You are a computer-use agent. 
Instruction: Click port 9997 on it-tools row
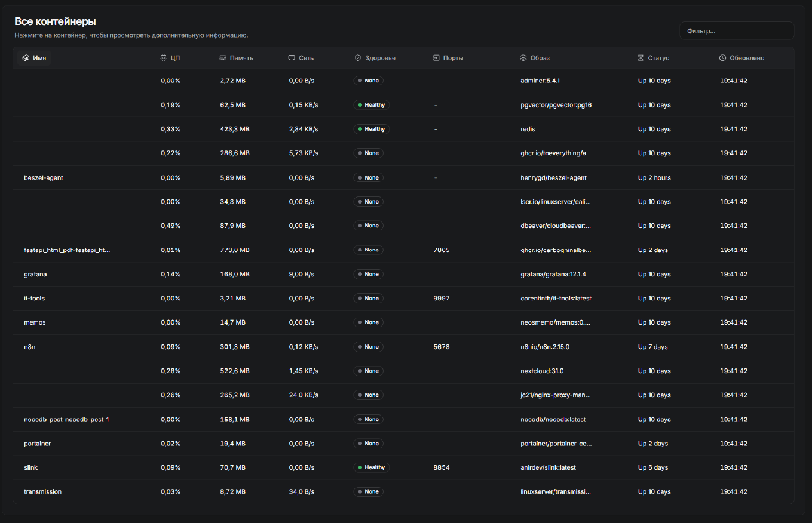441,298
